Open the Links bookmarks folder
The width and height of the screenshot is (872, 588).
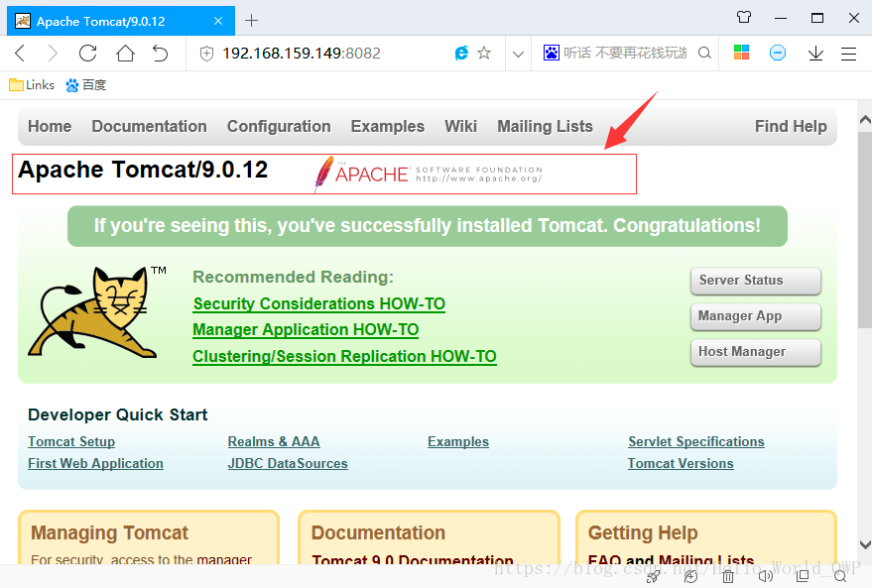click(x=32, y=85)
